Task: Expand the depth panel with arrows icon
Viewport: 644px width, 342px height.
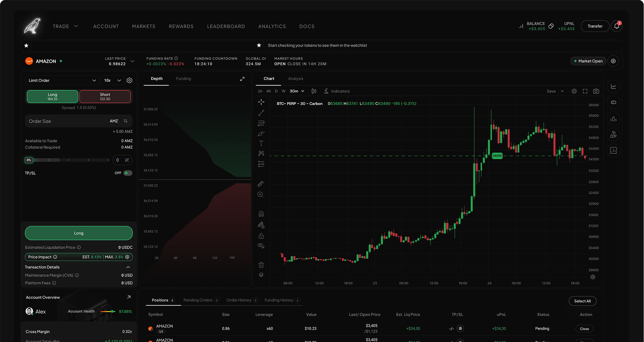Action: click(x=242, y=79)
